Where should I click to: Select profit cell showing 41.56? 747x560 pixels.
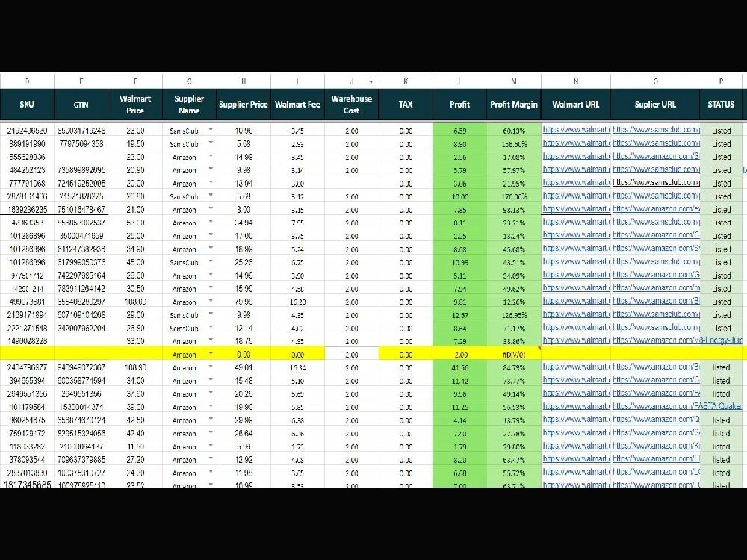coord(459,368)
